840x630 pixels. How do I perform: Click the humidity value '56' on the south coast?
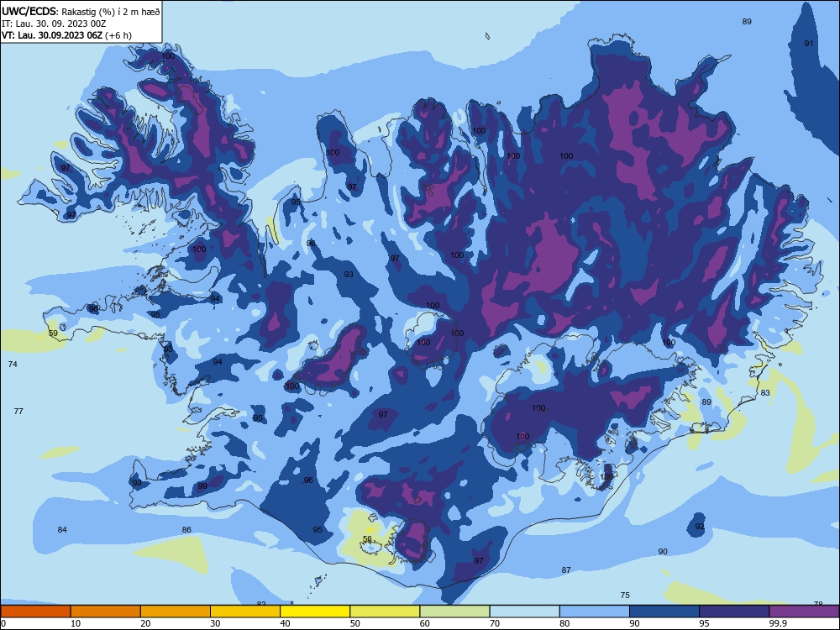[368, 539]
